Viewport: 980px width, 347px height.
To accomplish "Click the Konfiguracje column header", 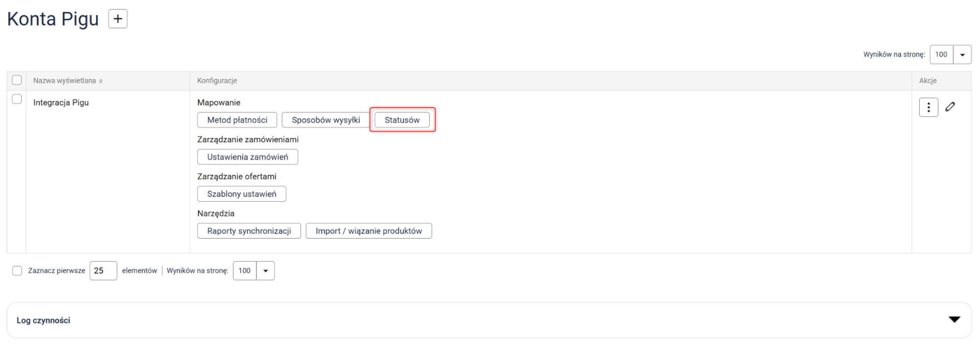I will (x=217, y=80).
